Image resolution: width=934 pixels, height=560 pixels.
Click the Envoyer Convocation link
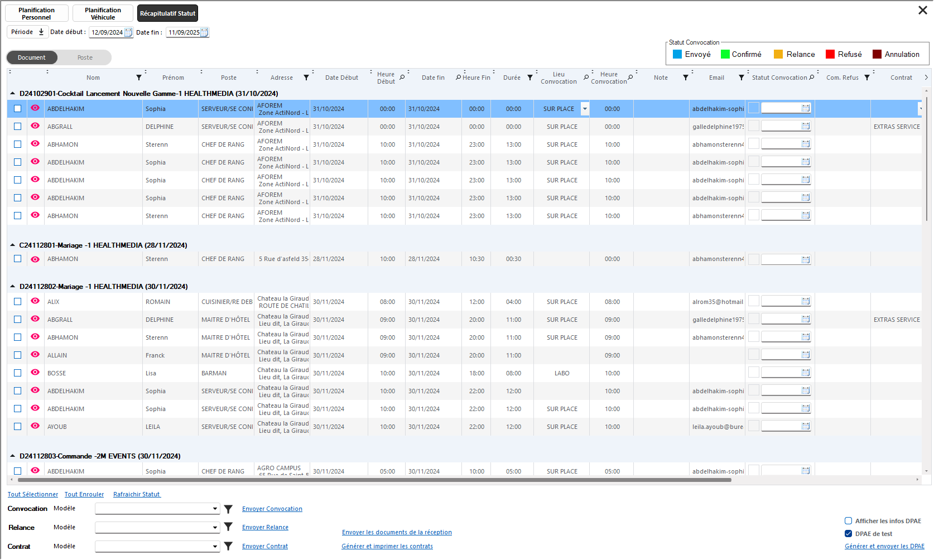click(x=272, y=509)
